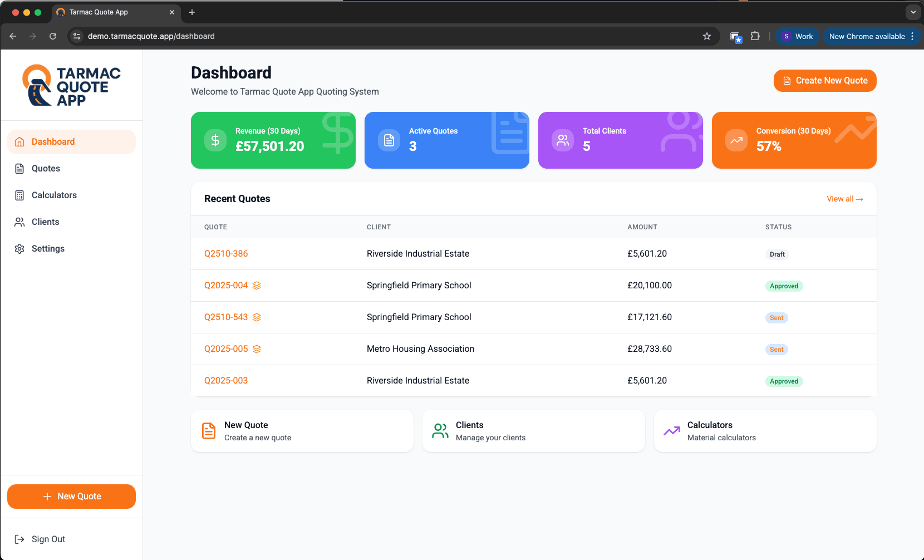This screenshot has width=924, height=560.
Task: Click the stacked-layers icon beside Q2025-004
Action: [x=257, y=285]
